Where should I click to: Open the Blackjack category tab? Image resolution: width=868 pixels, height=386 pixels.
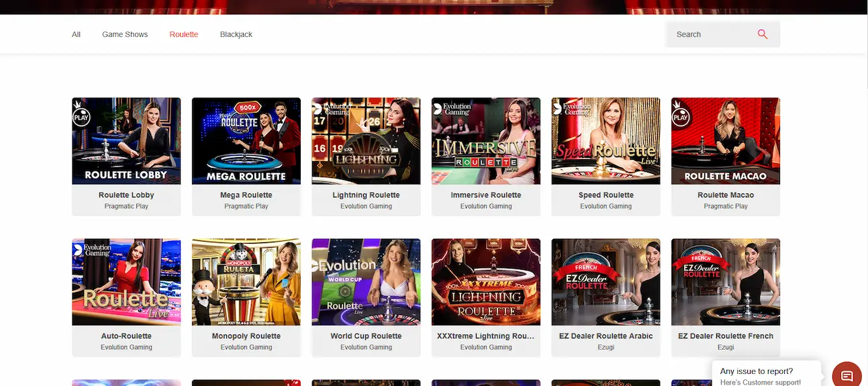pyautogui.click(x=236, y=34)
